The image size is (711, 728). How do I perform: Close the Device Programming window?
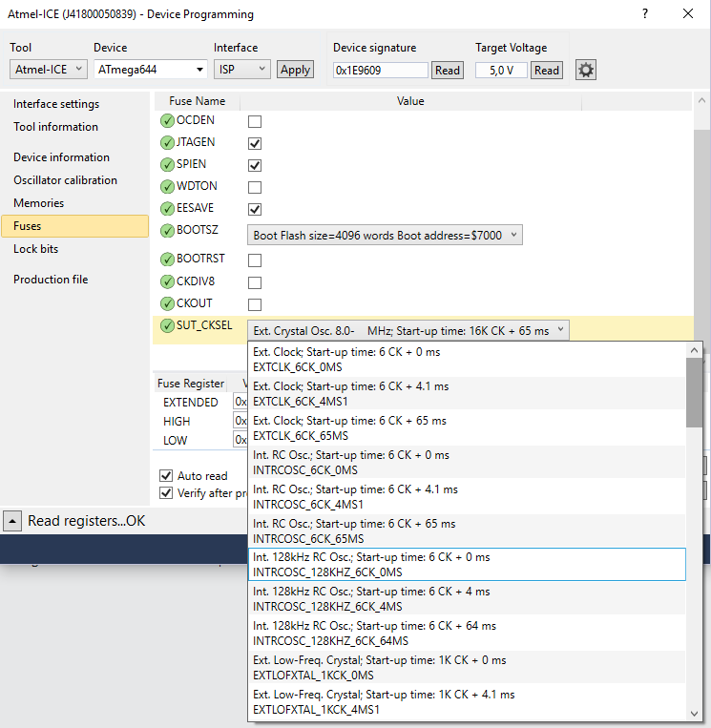point(688,13)
